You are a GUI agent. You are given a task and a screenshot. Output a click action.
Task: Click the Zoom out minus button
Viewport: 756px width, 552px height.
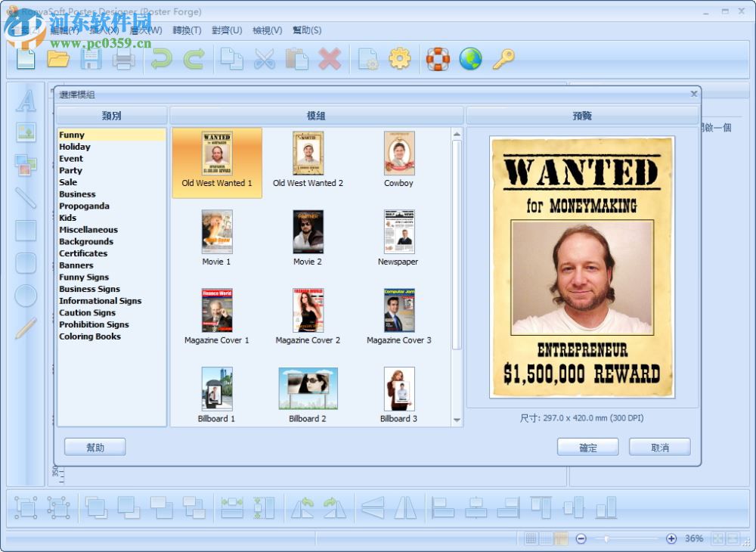point(581,538)
